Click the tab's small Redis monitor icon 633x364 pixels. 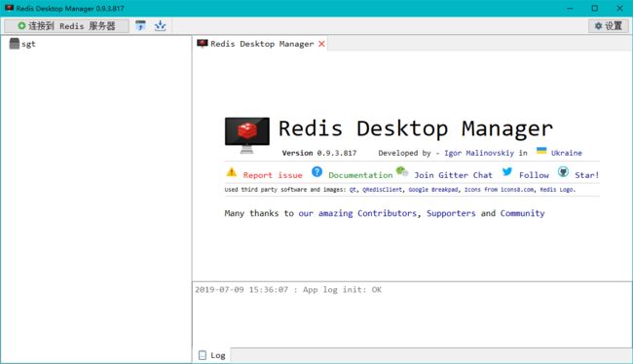[x=203, y=44]
